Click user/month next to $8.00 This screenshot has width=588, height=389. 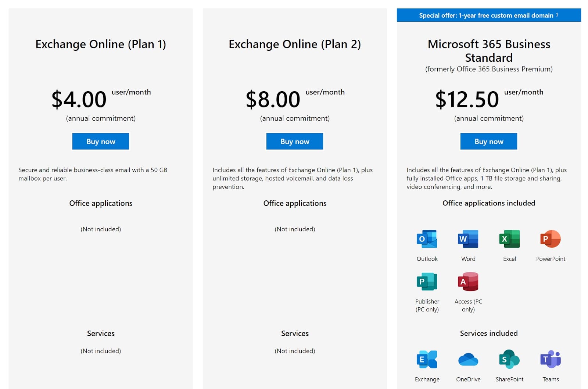pos(325,92)
